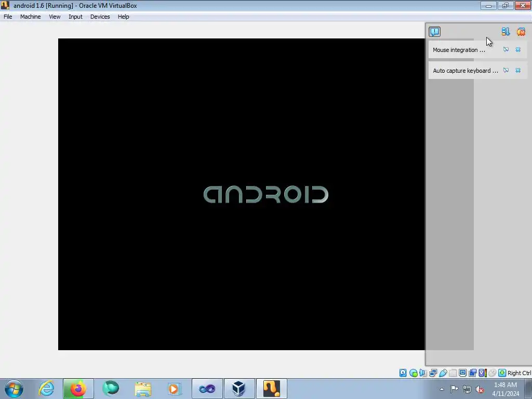Minimize the VirtualBox VM window

click(x=488, y=5)
